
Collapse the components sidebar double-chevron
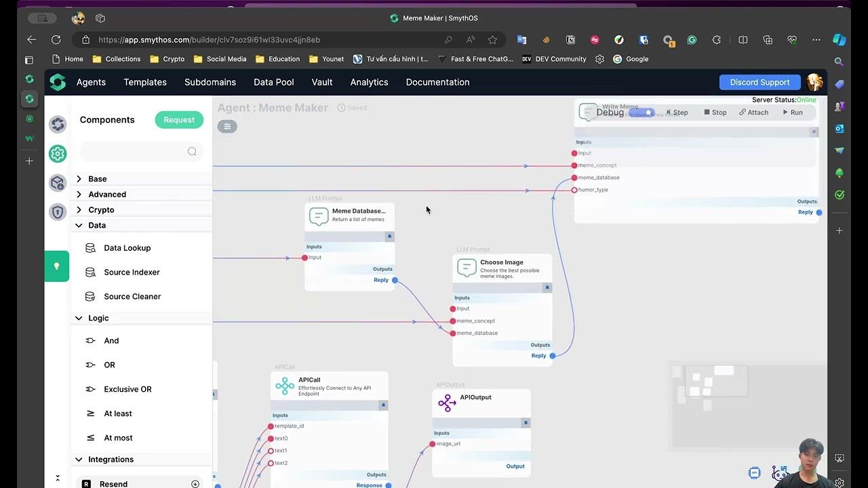pyautogui.click(x=58, y=478)
